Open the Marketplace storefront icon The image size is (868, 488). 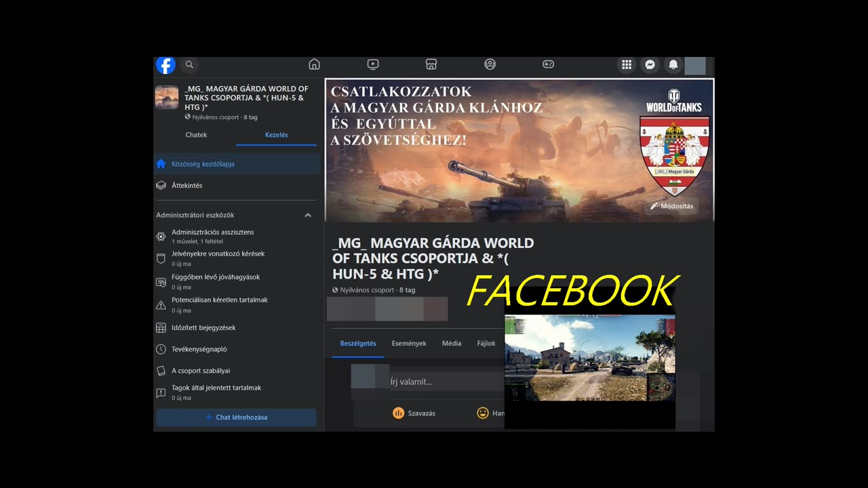[x=431, y=64]
